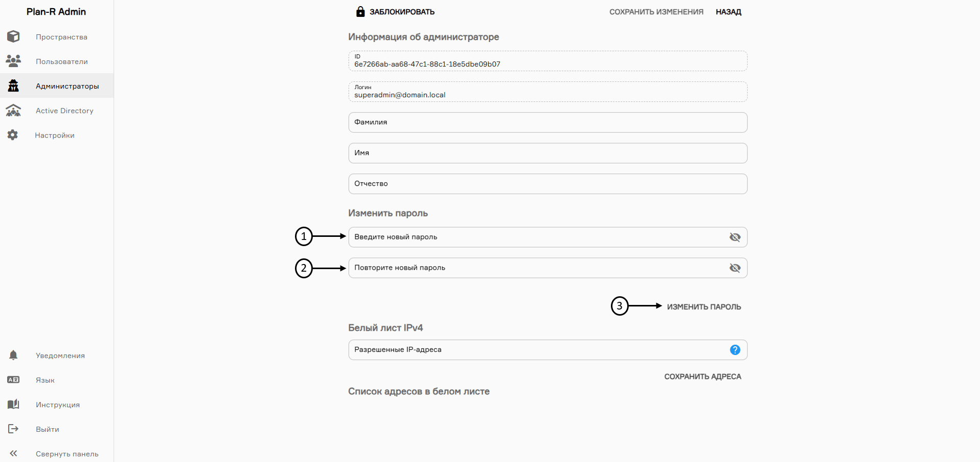Collapse the sidebar with the chevron
Image resolution: width=980 pixels, height=462 pixels.
click(x=13, y=453)
